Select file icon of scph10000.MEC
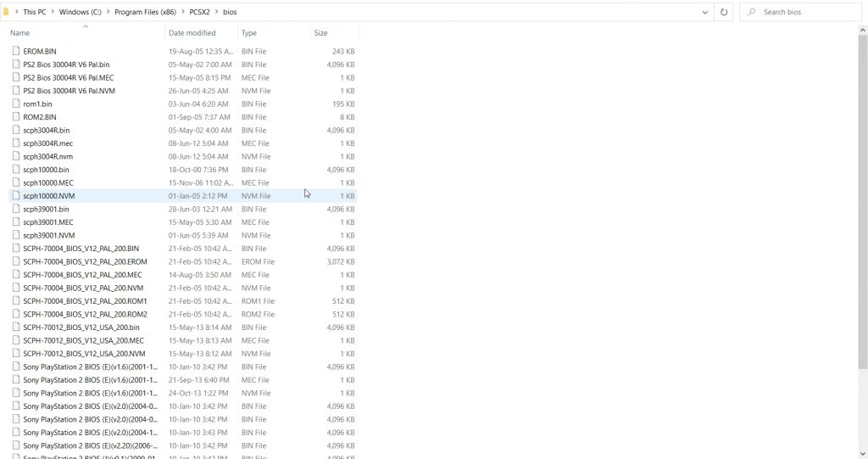The image size is (868, 459). [x=16, y=182]
